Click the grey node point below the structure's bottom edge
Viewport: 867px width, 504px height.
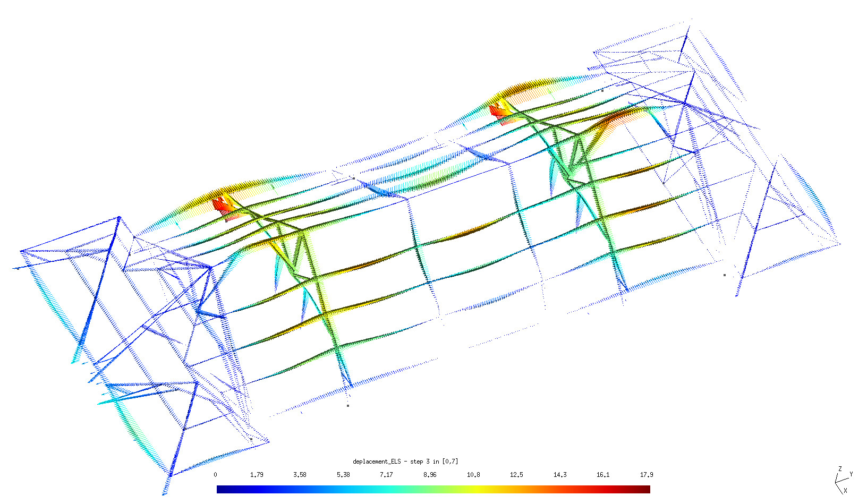(348, 406)
